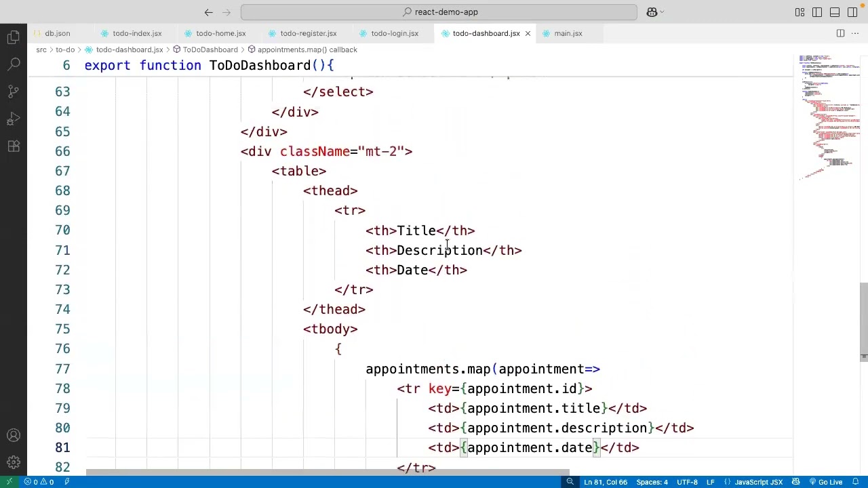Open the Accounts menu in activity bar
Screen dimensions: 868x488
click(x=14, y=436)
